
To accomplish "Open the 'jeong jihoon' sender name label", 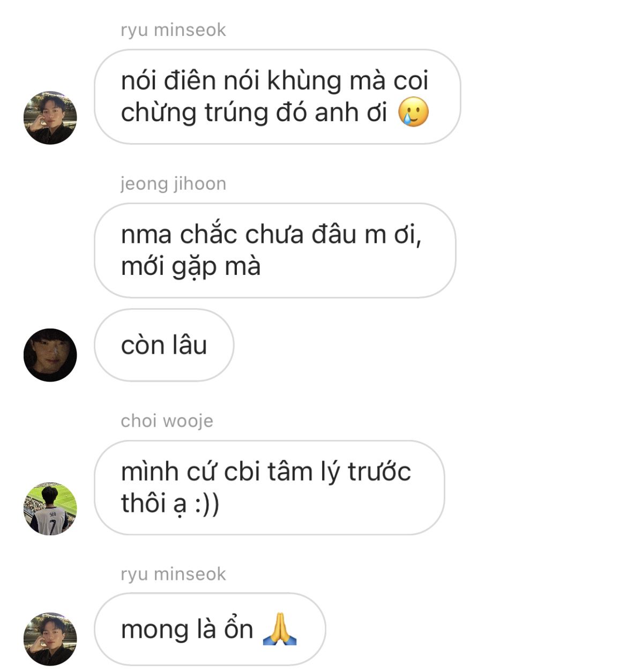I will pos(173,184).
